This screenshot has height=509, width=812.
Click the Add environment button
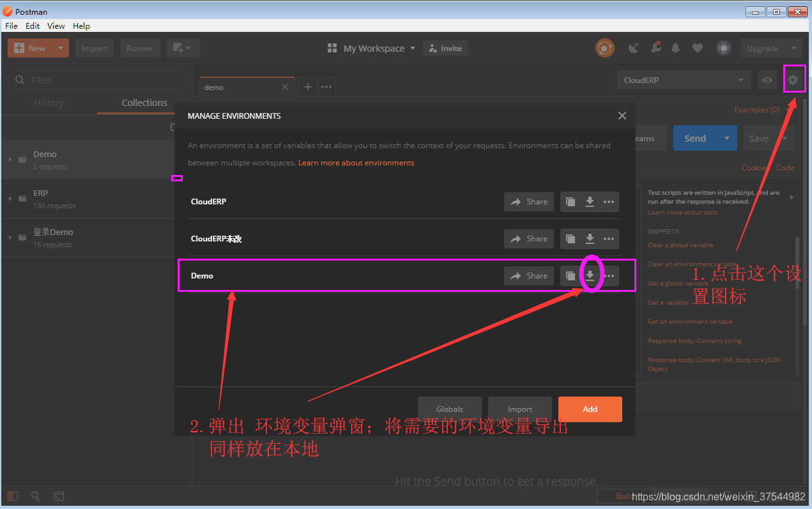point(590,409)
